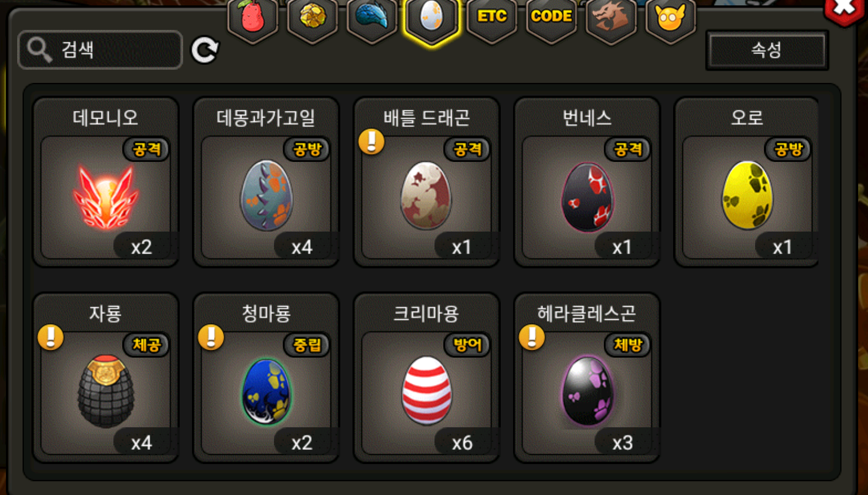Choose the 번네스 black-red egg
Image resolution: width=868 pixels, height=495 pixels.
click(x=587, y=182)
